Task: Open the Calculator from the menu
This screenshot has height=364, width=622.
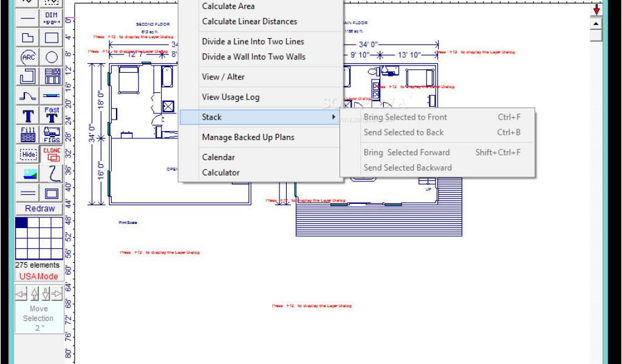Action: (x=220, y=172)
